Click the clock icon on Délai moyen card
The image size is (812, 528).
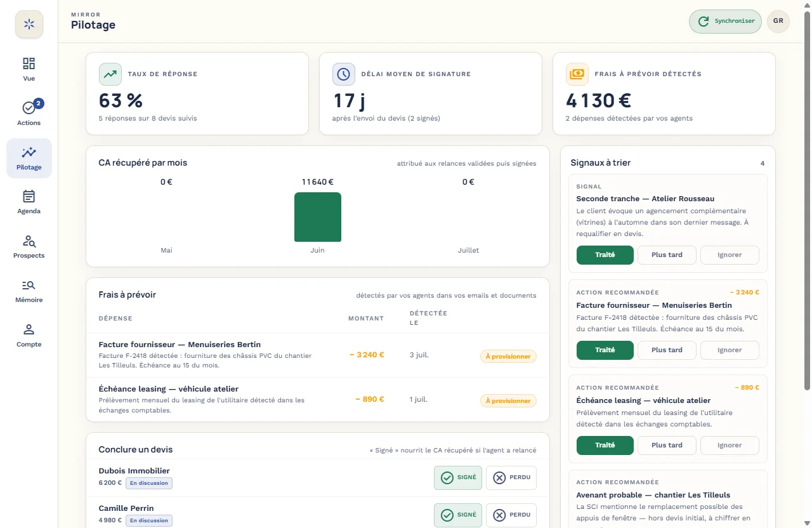click(344, 74)
